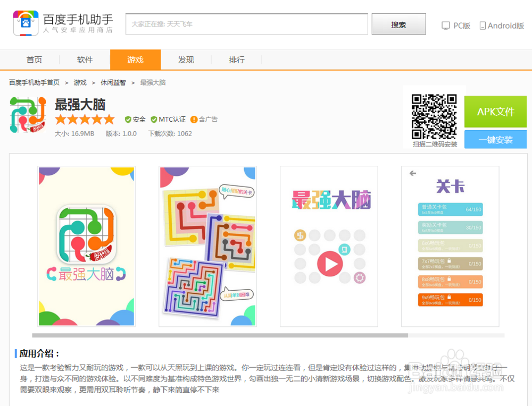This screenshot has width=532, height=406.
Task: Click the 从简单到困难 speech bubble
Action: click(237, 294)
